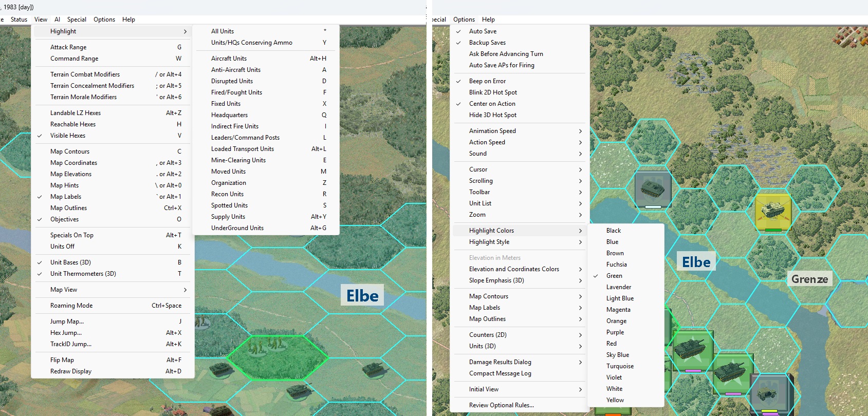Open the Special menu in left window

[x=77, y=20]
